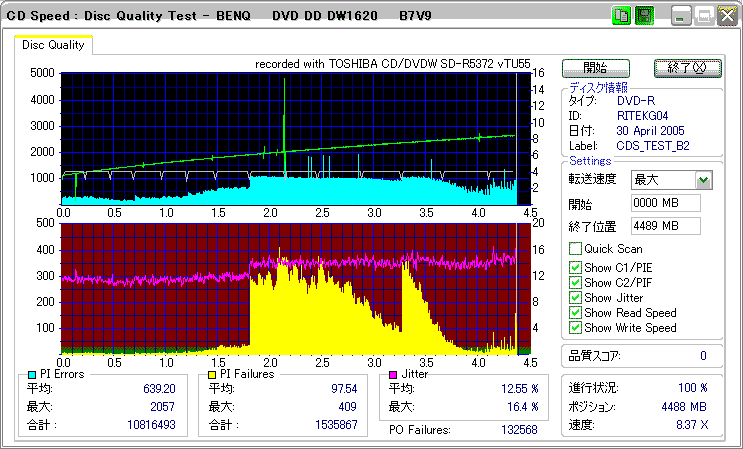Viewport: 743px width, 449px height.
Task: Click the 品質スコア quality score value 0
Action: pyautogui.click(x=703, y=356)
